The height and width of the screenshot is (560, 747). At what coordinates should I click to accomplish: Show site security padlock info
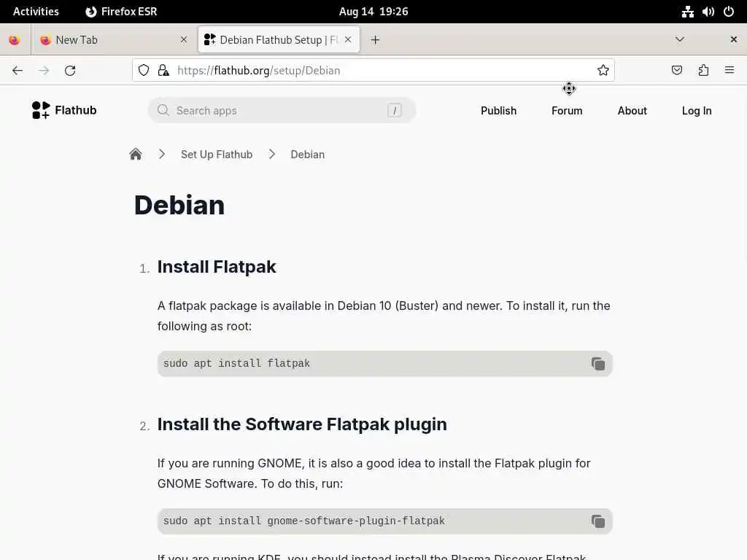click(x=163, y=71)
